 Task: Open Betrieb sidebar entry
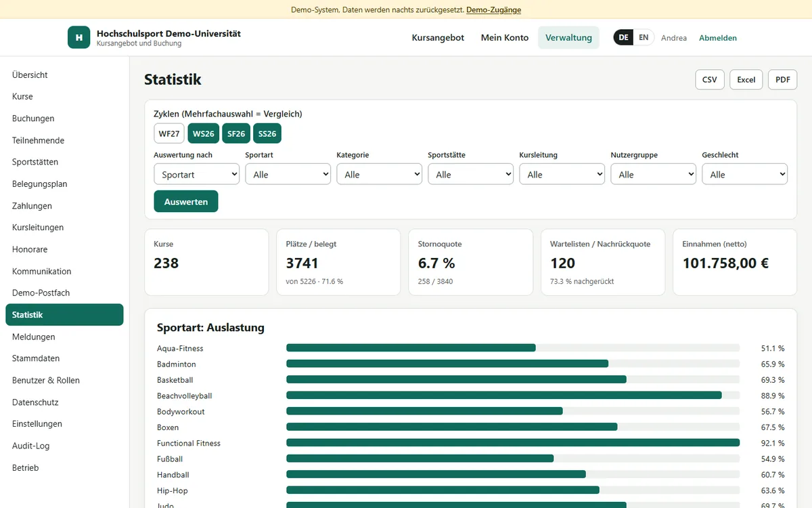click(x=64, y=467)
